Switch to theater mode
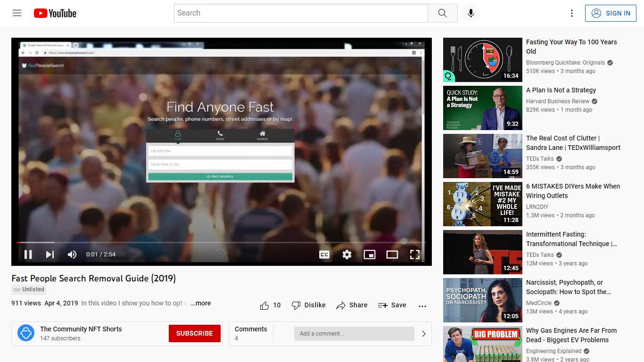 point(392,255)
